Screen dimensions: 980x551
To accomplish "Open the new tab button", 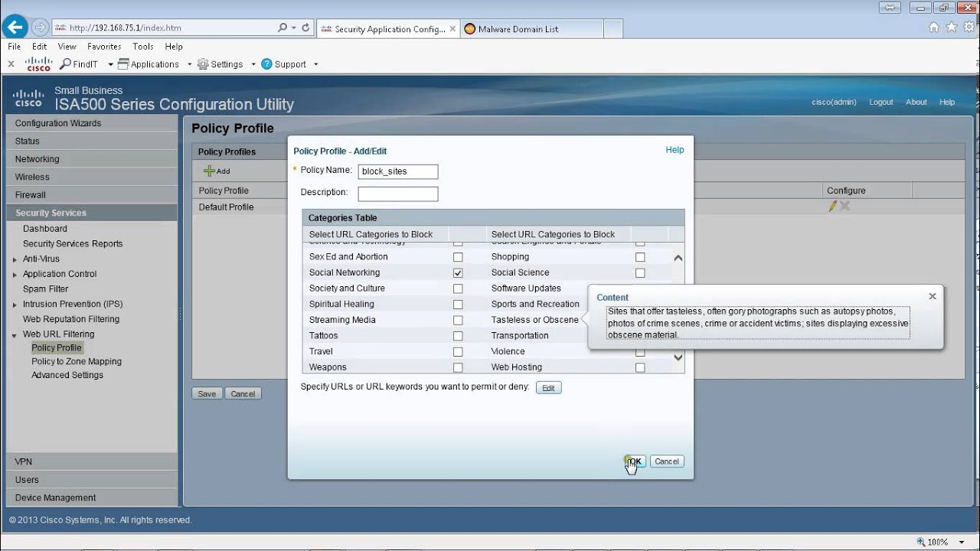I will click(612, 29).
